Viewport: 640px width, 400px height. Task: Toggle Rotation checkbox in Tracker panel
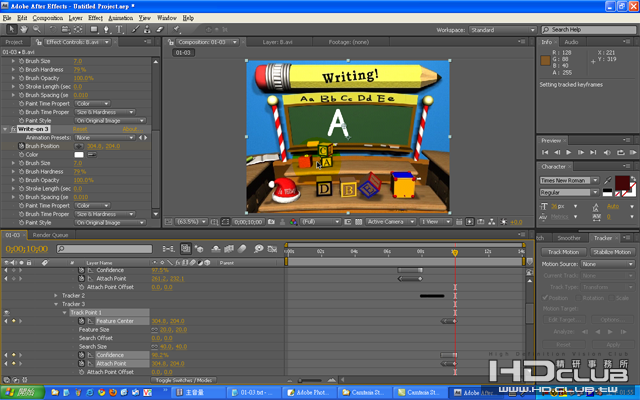point(578,298)
